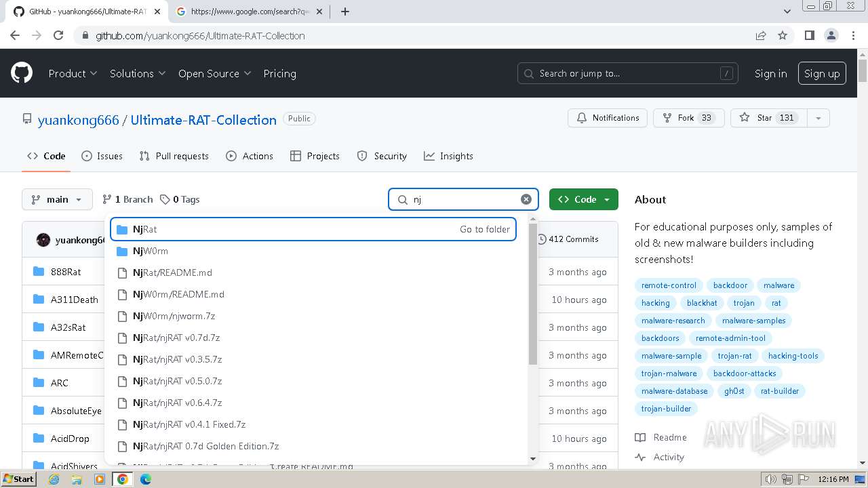Image resolution: width=868 pixels, height=488 pixels.
Task: View 1 Branch link
Action: click(127, 199)
